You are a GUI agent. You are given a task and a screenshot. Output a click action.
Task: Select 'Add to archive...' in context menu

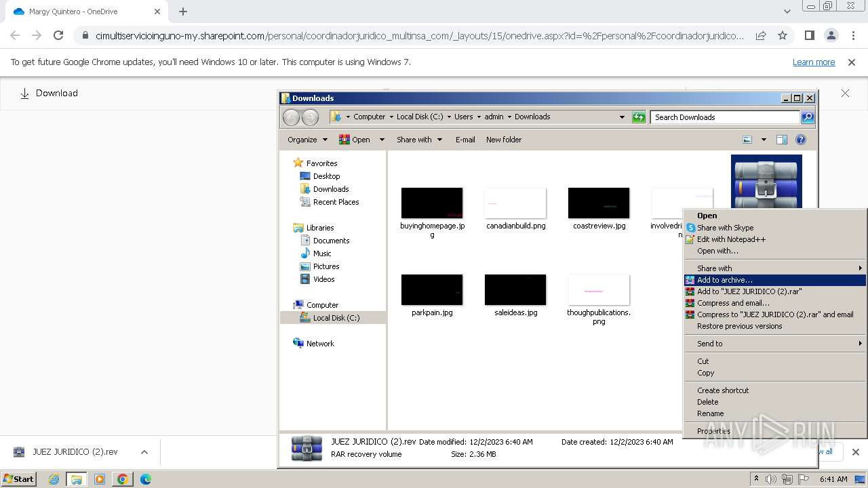(774, 280)
